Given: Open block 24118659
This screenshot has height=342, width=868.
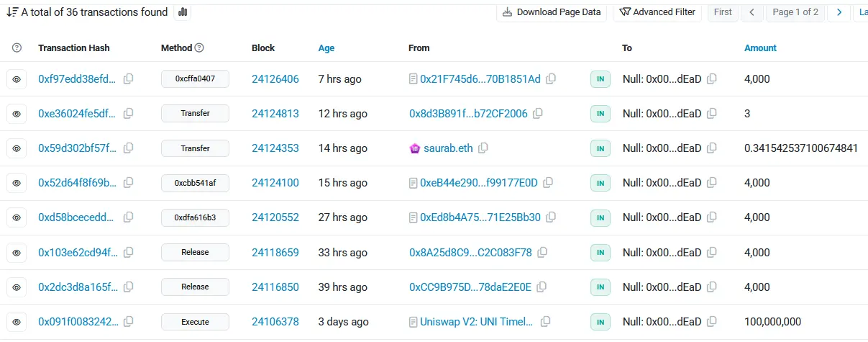Looking at the screenshot, I should pos(275,253).
